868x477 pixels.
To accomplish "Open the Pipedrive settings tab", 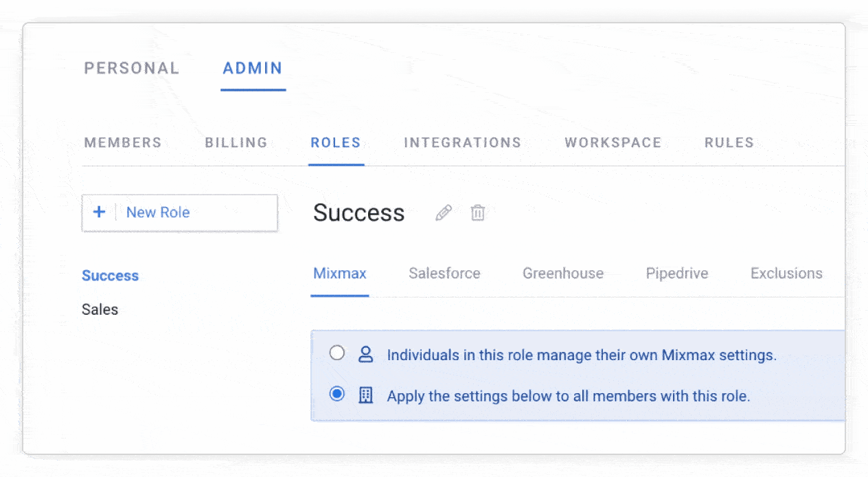I will (677, 273).
